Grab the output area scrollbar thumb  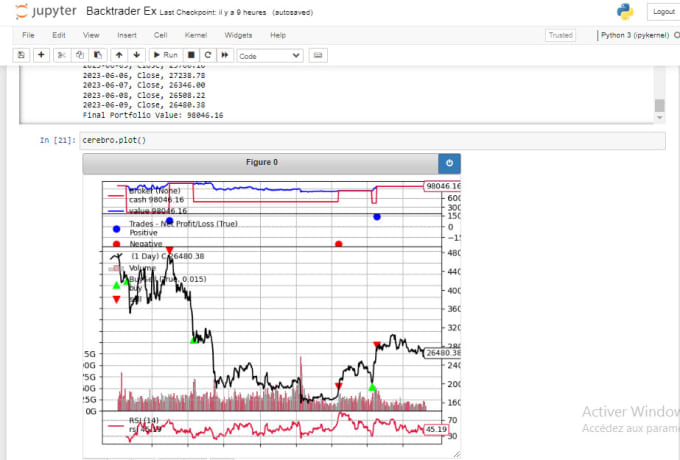tap(659, 105)
